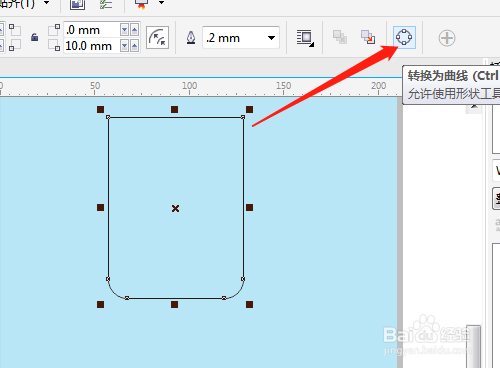This screenshot has height=368, width=500.
Task: Decrease the .0 mm corner radius value
Action: point(124,30)
